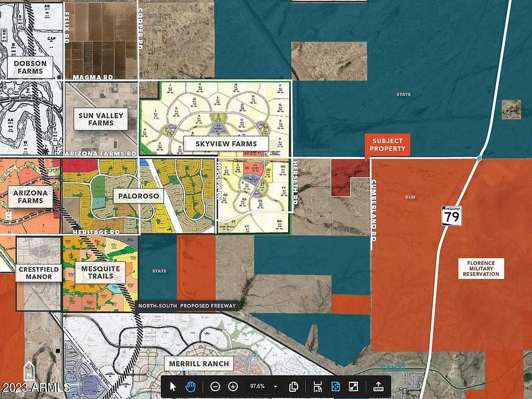Click the Arizona Farms Rd label
This screenshot has width=532, height=399.
click(x=100, y=154)
